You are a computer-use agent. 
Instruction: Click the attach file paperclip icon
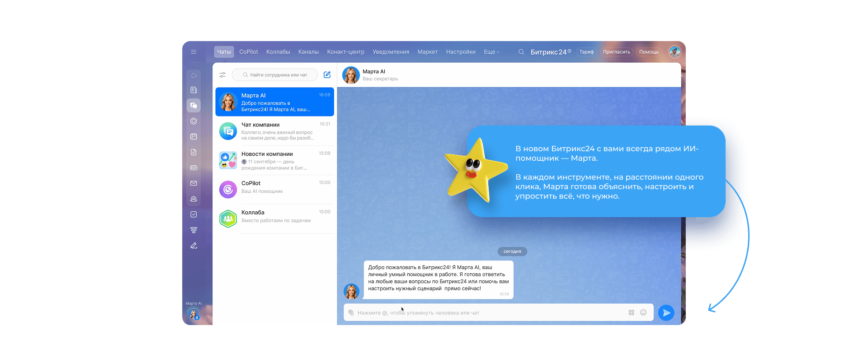pyautogui.click(x=351, y=312)
